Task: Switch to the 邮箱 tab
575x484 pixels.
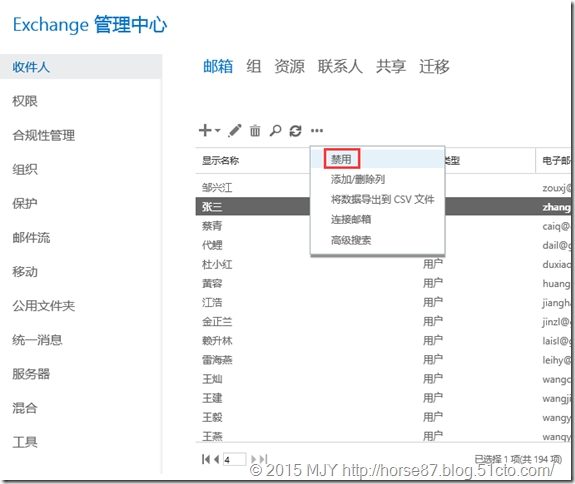Action: click(218, 67)
